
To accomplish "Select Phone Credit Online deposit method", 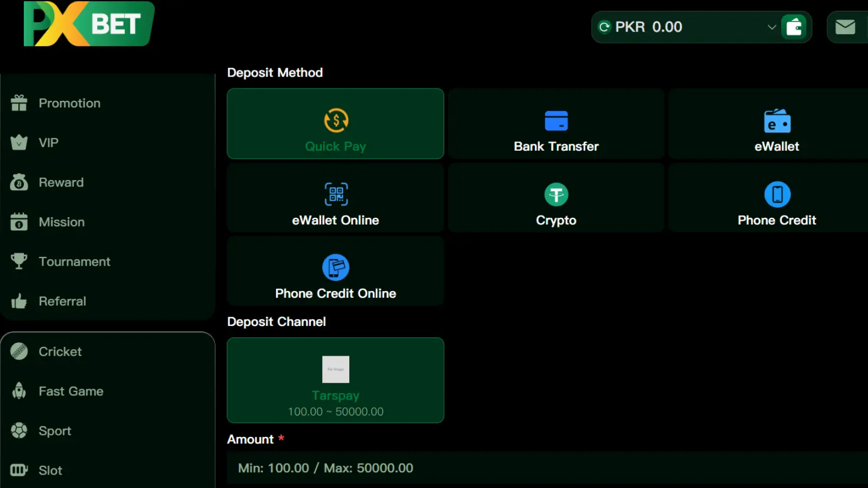I will [335, 271].
